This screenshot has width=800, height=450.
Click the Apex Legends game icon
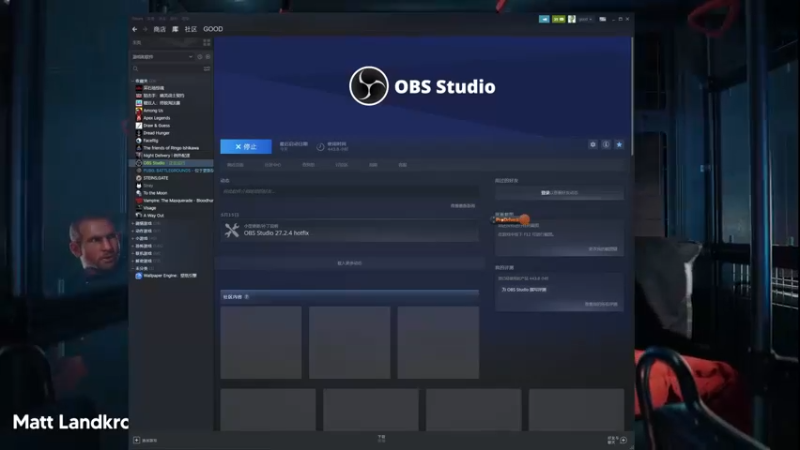(139, 118)
